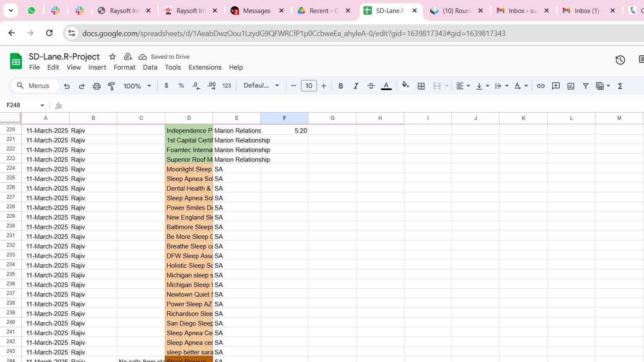Click the Name box showing F248
This screenshot has width=644, height=362.
point(25,105)
